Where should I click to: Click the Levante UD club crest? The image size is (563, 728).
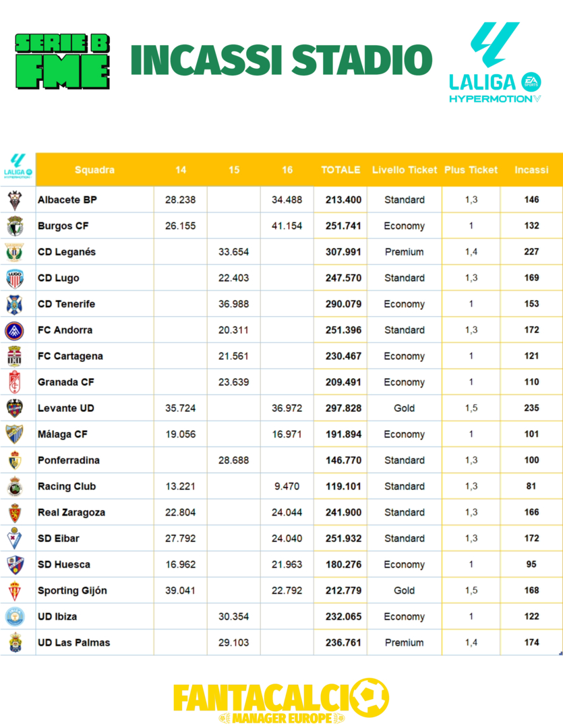click(x=15, y=408)
